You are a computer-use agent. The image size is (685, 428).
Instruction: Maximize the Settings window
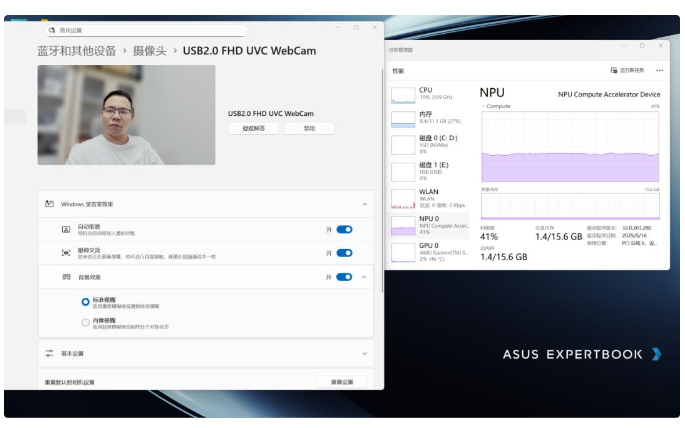point(356,27)
